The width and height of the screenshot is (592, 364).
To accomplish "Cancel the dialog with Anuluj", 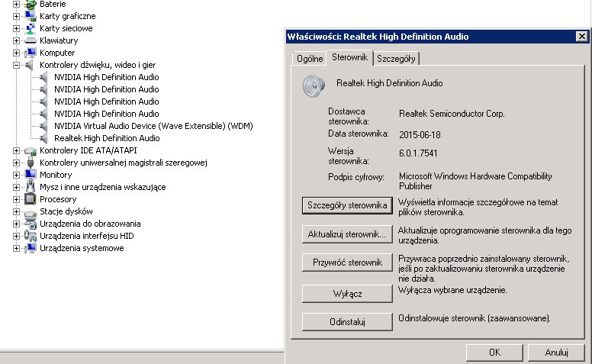I will [556, 353].
